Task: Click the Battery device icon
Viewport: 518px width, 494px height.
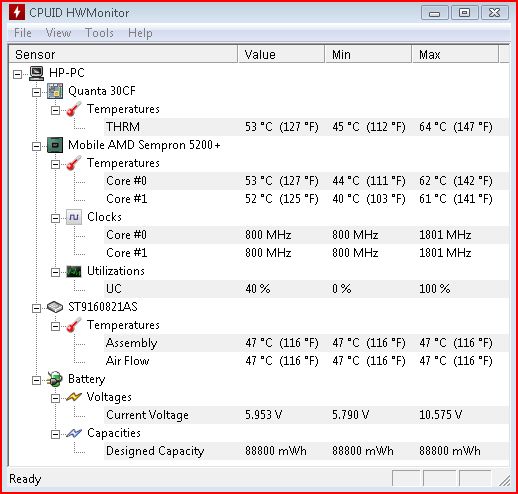Action: [x=55, y=379]
